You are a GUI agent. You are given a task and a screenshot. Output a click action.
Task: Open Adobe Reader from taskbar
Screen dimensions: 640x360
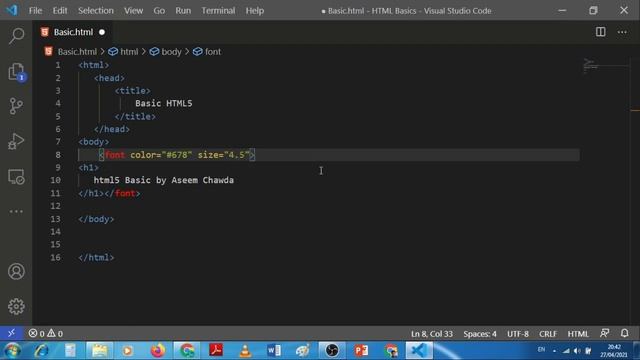[x=216, y=350]
